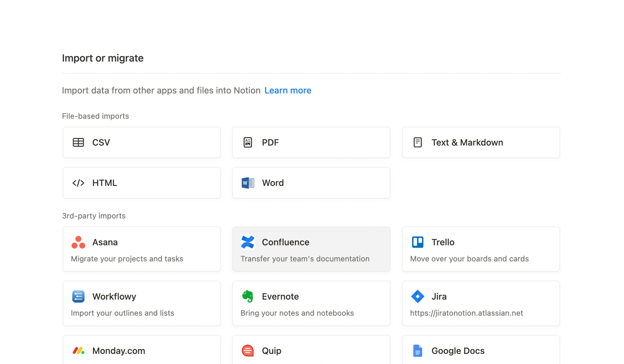624x364 pixels.
Task: Start Evernote notes and notebooks import
Action: click(311, 303)
